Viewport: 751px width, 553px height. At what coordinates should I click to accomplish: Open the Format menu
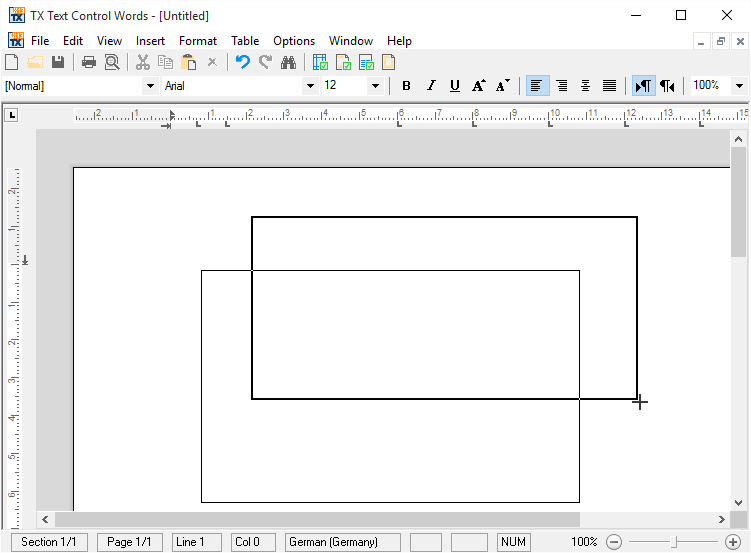pyautogui.click(x=198, y=41)
